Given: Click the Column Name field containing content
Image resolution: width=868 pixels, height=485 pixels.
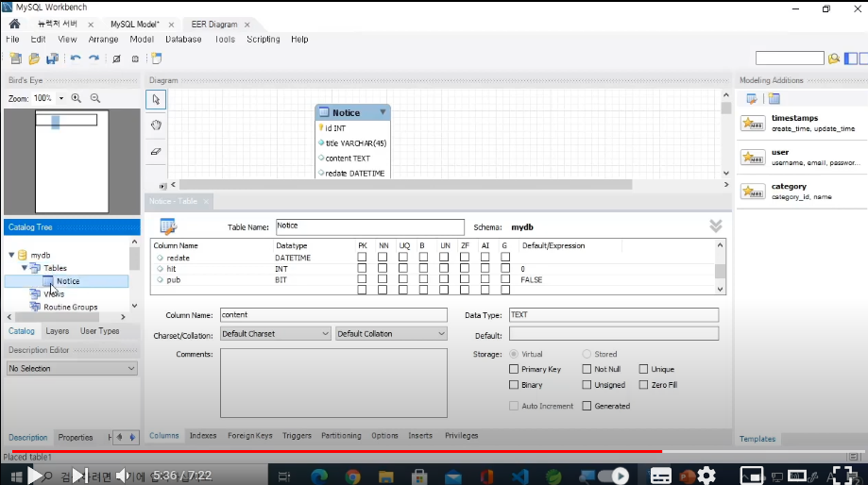Looking at the screenshot, I should coord(333,314).
